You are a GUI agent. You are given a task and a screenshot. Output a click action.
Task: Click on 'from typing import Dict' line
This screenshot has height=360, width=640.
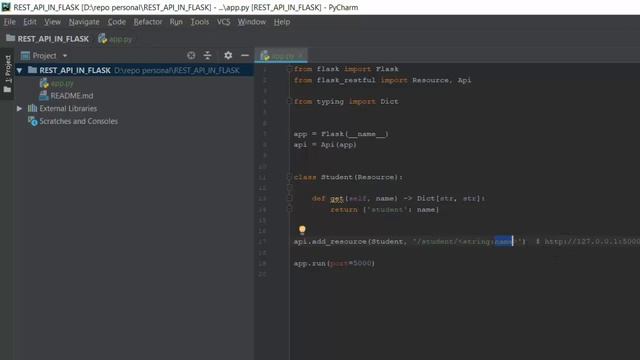pyautogui.click(x=346, y=102)
